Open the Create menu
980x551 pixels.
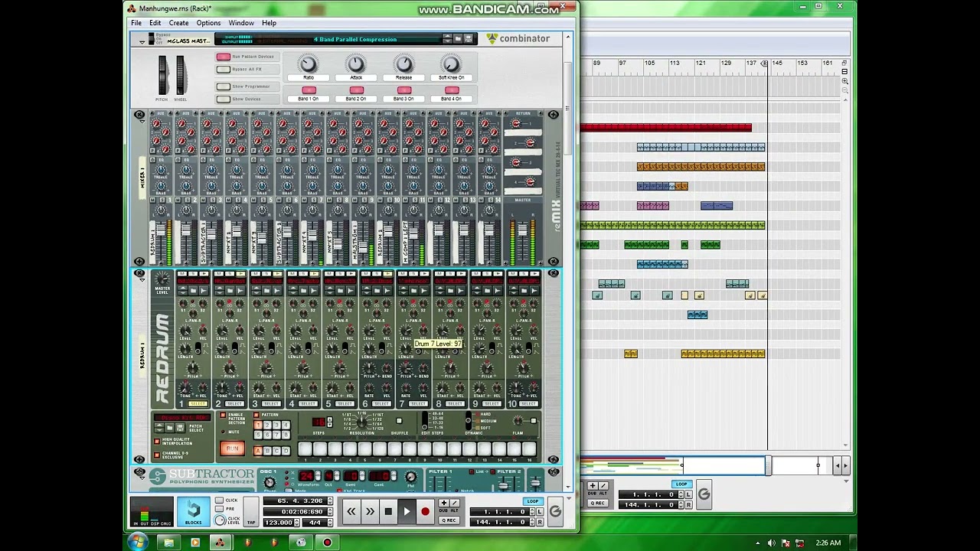tap(178, 23)
